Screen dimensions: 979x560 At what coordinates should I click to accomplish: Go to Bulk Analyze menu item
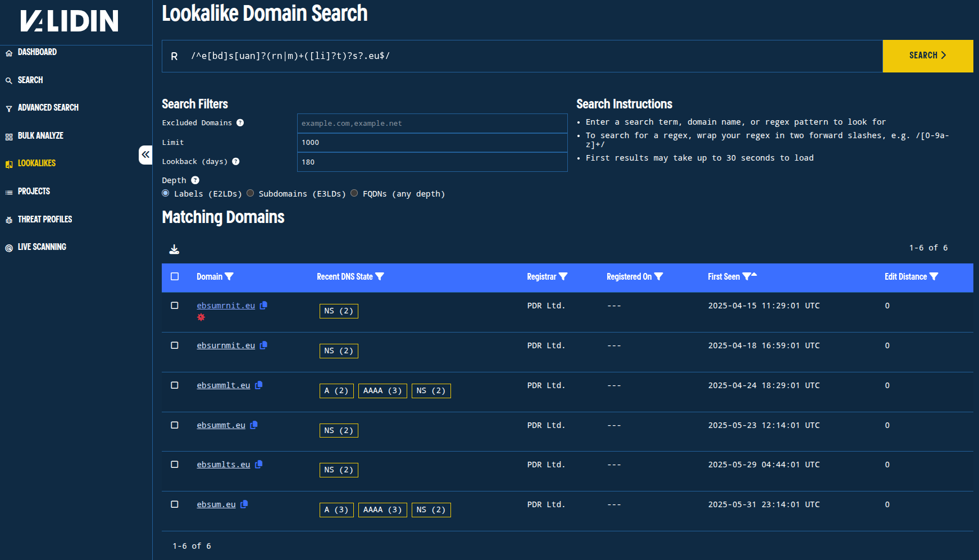click(x=40, y=136)
